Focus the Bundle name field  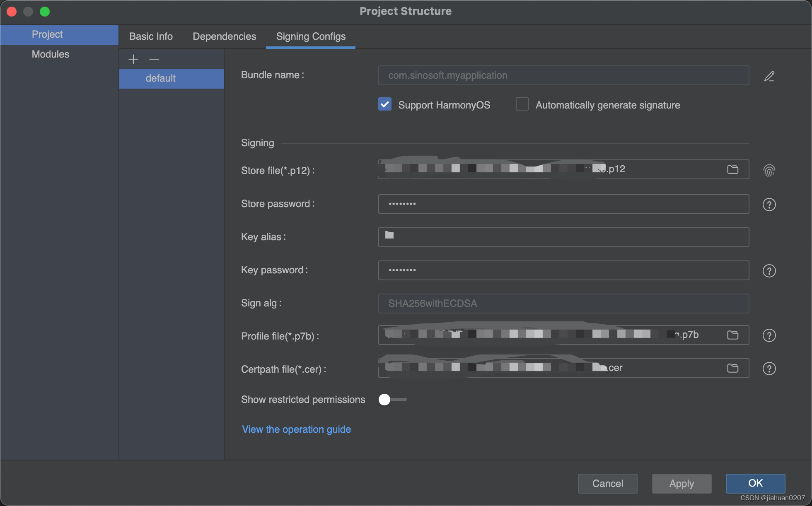[x=564, y=75]
